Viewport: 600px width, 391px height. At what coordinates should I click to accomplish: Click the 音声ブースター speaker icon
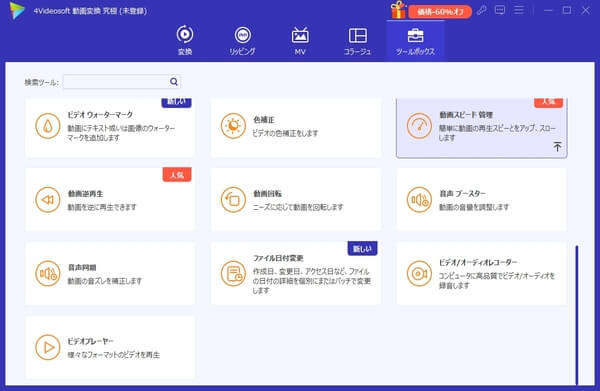419,200
